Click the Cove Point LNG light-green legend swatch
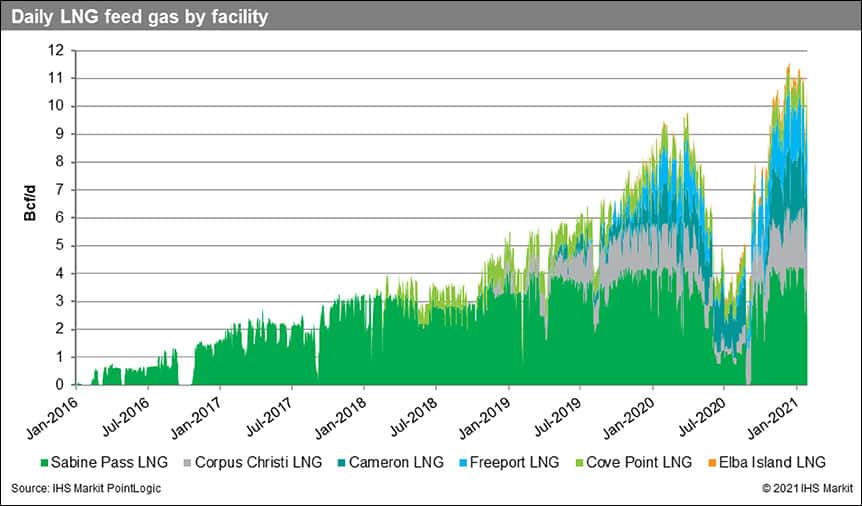The height and width of the screenshot is (506, 862). coord(579,463)
